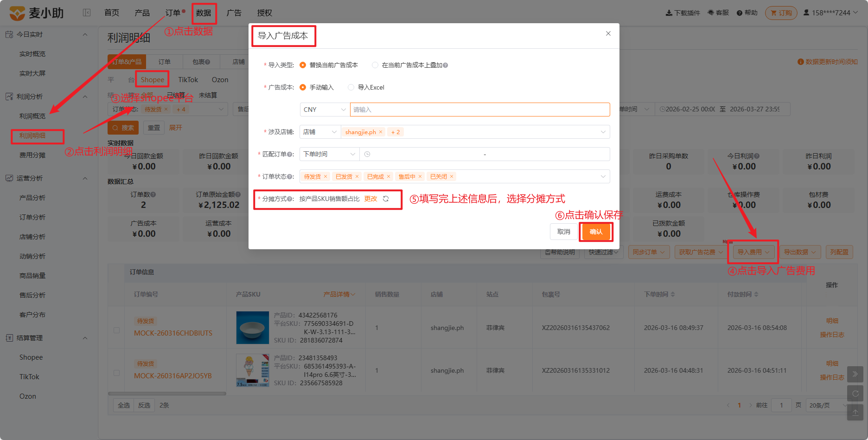Viewport: 868px width, 440px height.
Task: Collapse the 利润分析 sidebar group
Action: (85, 97)
